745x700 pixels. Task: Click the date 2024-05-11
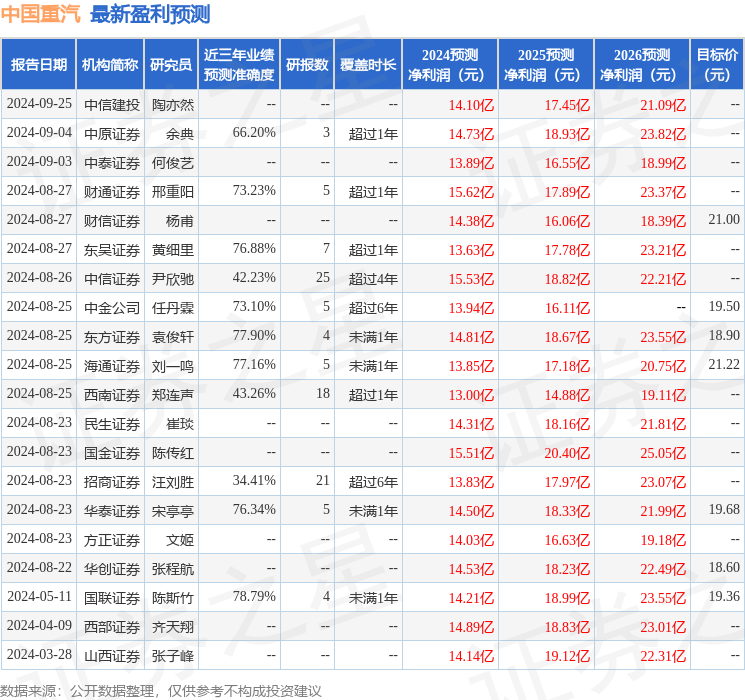pyautogui.click(x=39, y=596)
